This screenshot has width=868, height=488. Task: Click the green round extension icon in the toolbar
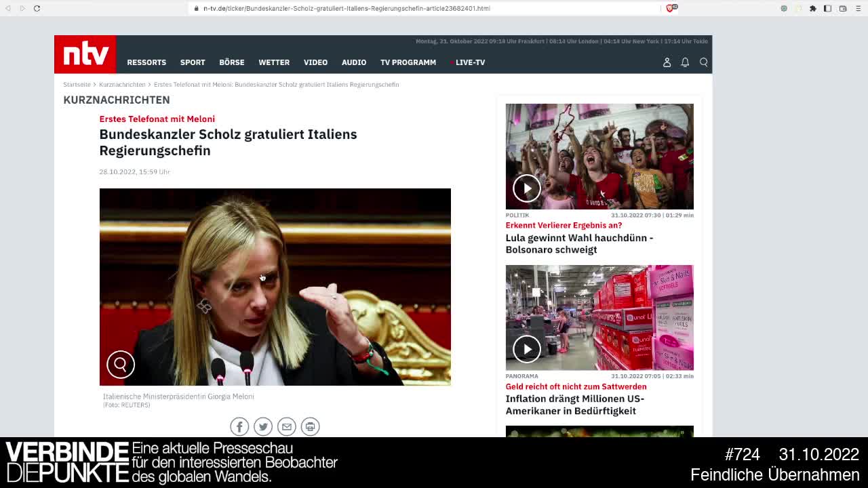pyautogui.click(x=784, y=8)
